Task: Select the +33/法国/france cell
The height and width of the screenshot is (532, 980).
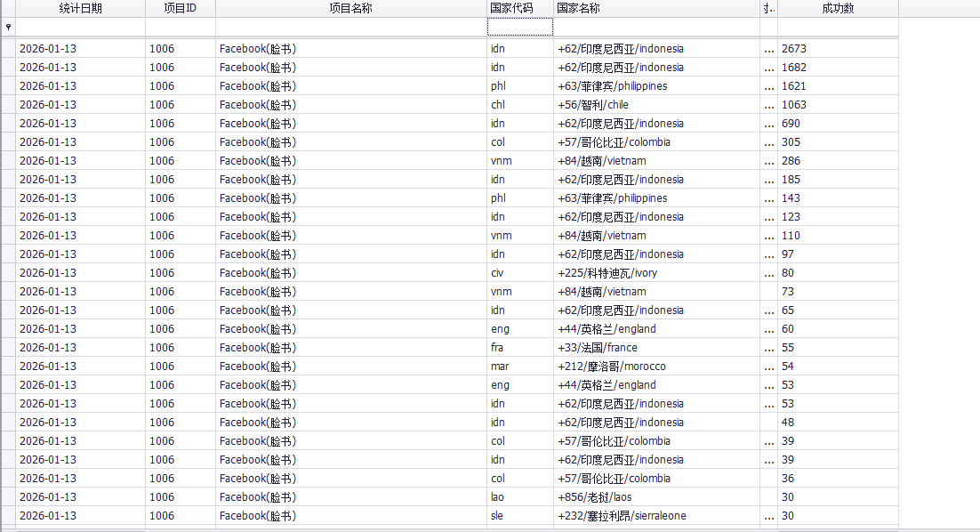Action: click(x=656, y=348)
